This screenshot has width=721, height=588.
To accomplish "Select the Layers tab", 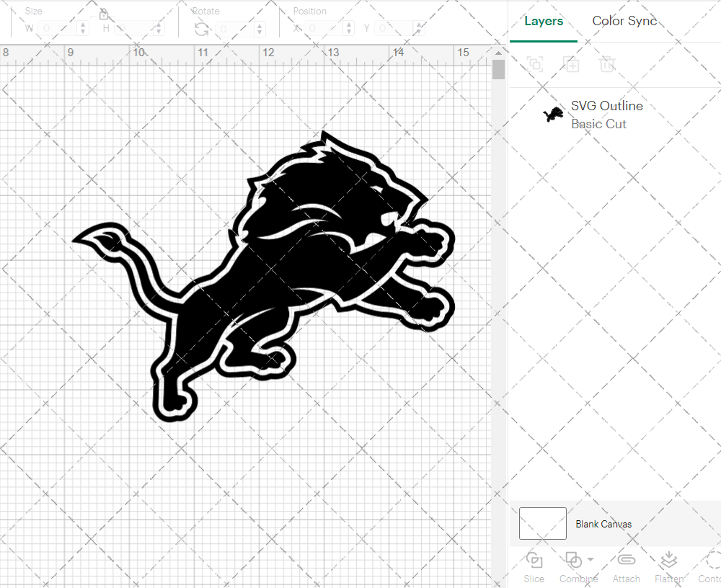I will point(544,21).
